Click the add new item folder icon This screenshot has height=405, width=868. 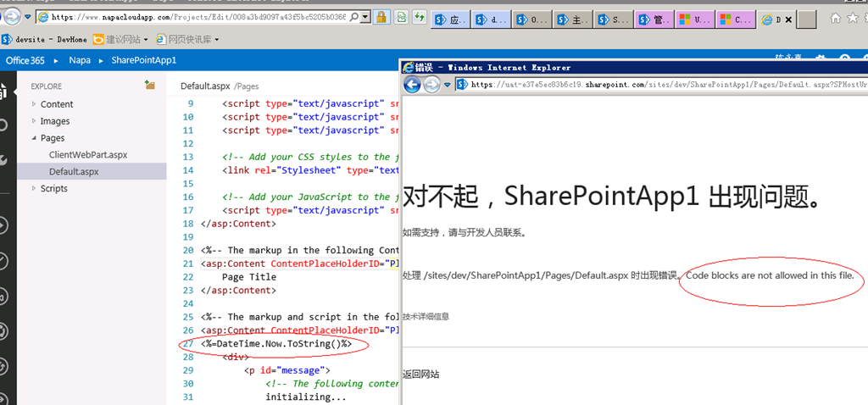pos(149,86)
